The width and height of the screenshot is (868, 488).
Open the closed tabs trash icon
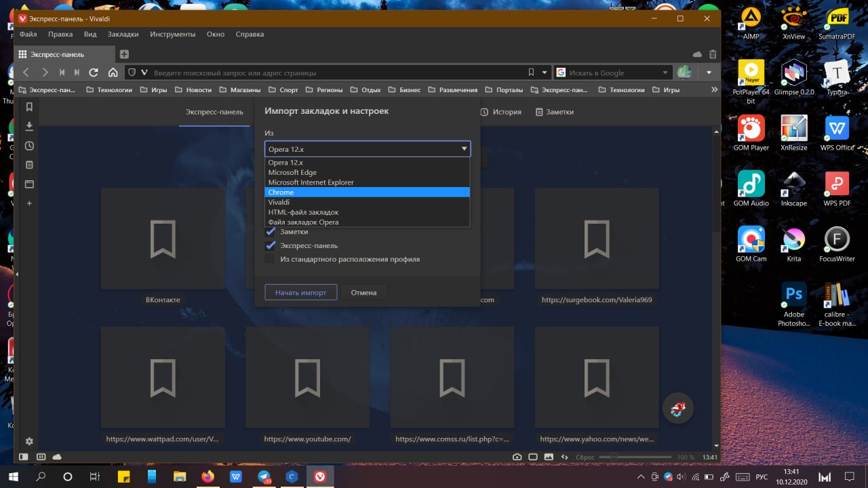[x=713, y=54]
